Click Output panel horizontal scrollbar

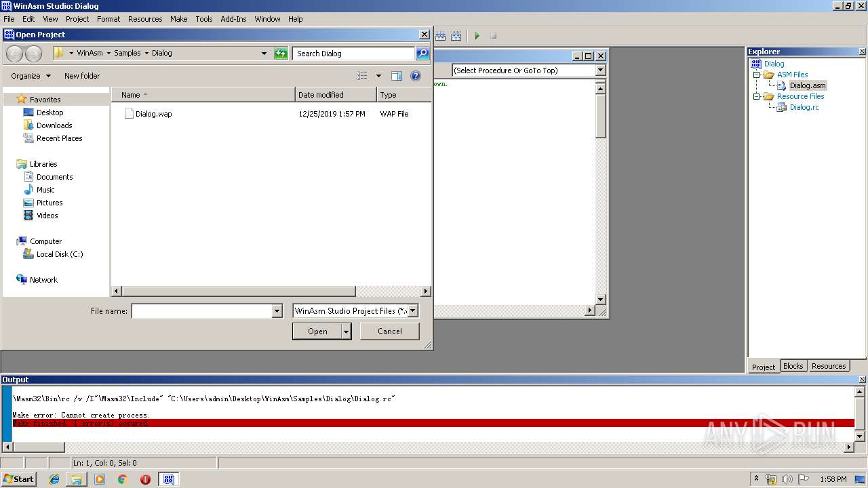coord(429,447)
